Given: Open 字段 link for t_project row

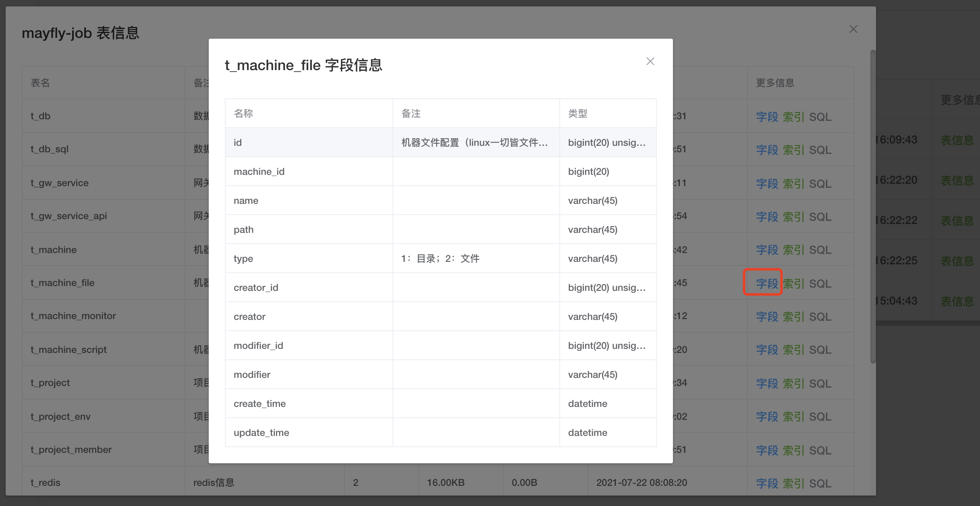Looking at the screenshot, I should (x=767, y=384).
